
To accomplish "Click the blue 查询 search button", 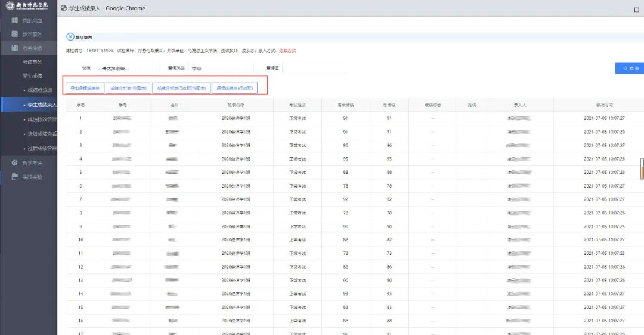I will click(x=630, y=69).
